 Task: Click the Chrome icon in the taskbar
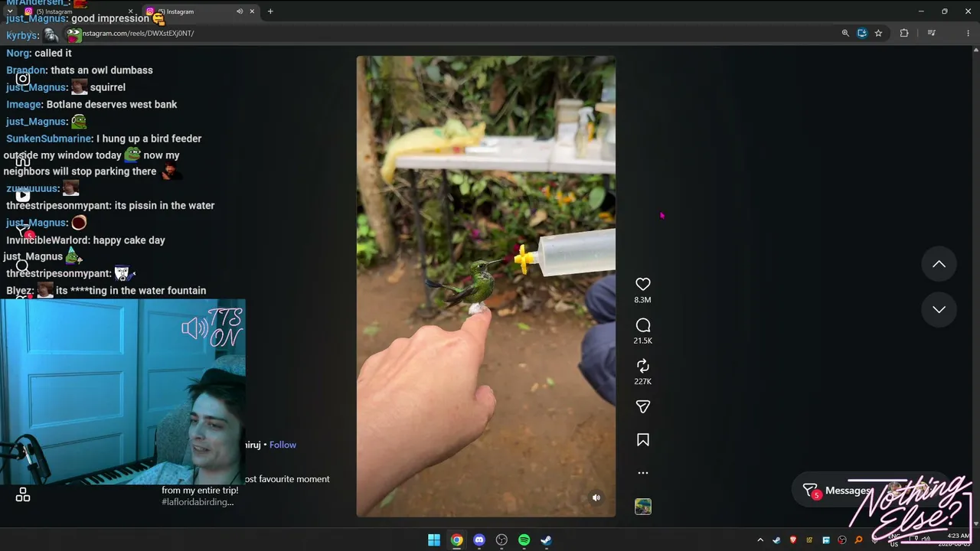coord(456,540)
